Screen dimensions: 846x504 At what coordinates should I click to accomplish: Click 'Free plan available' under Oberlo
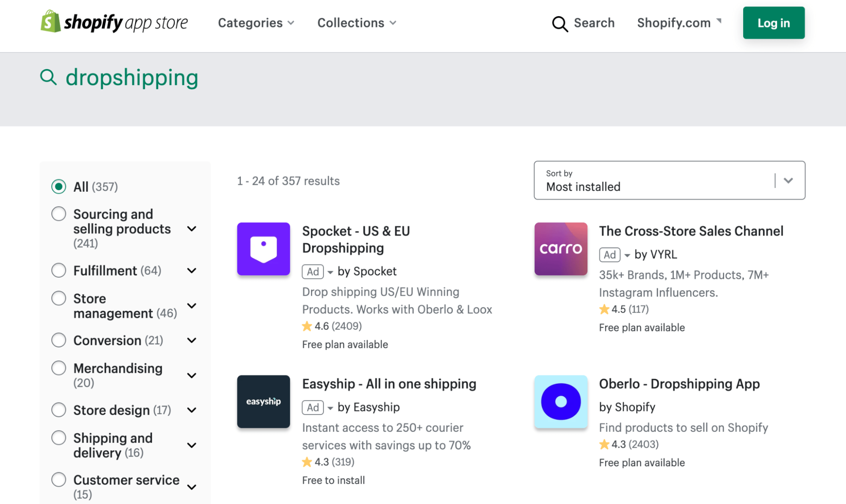pos(642,463)
